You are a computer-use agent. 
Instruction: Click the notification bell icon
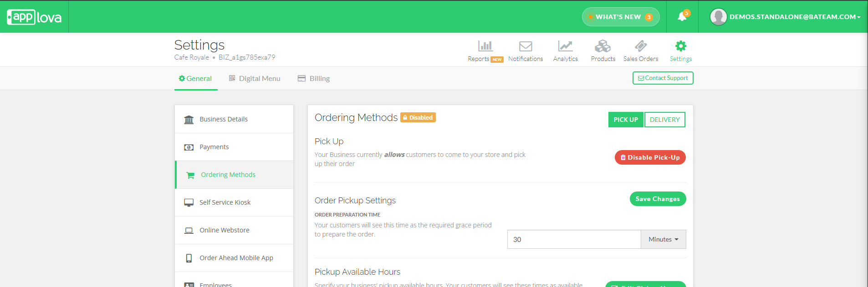tap(682, 17)
